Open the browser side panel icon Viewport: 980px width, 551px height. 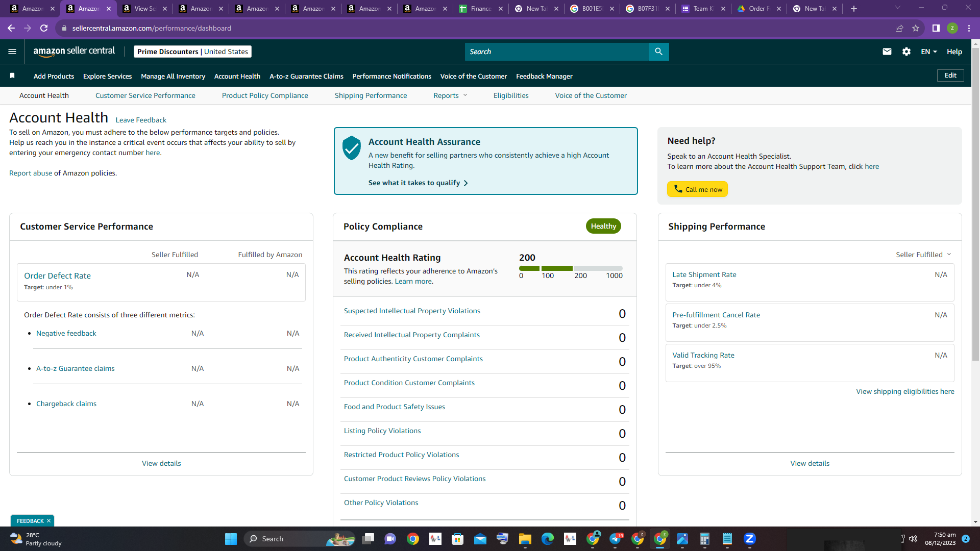[936, 28]
